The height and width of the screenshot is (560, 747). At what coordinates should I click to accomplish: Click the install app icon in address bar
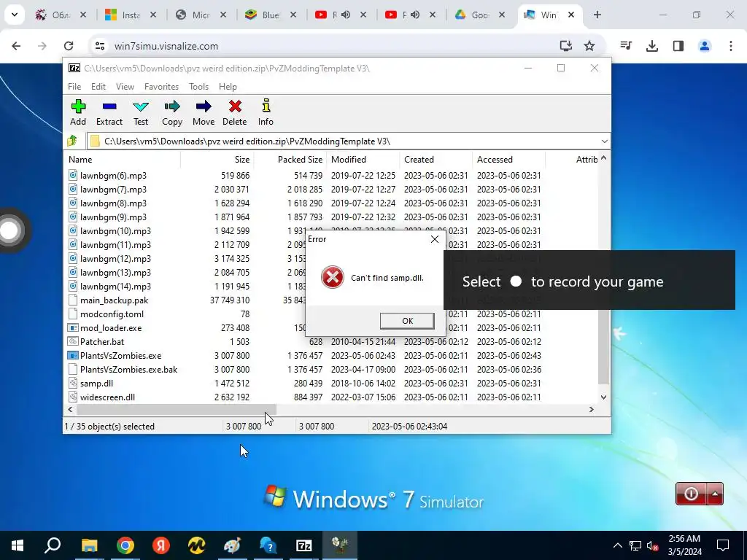pyautogui.click(x=565, y=46)
